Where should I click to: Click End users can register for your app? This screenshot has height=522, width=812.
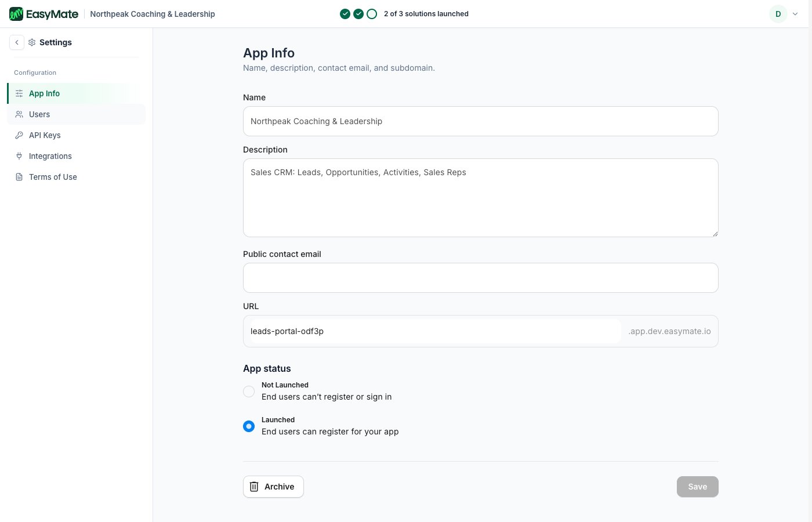[330, 432]
